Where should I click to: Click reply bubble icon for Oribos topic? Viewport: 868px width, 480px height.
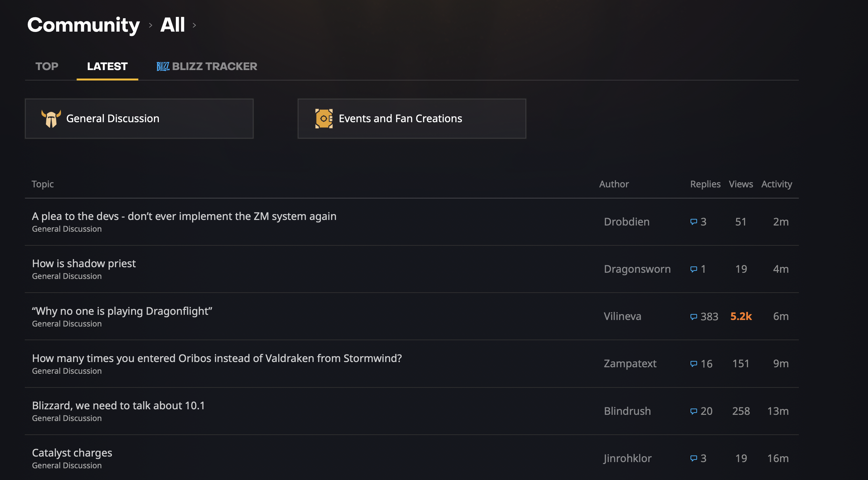tap(693, 364)
